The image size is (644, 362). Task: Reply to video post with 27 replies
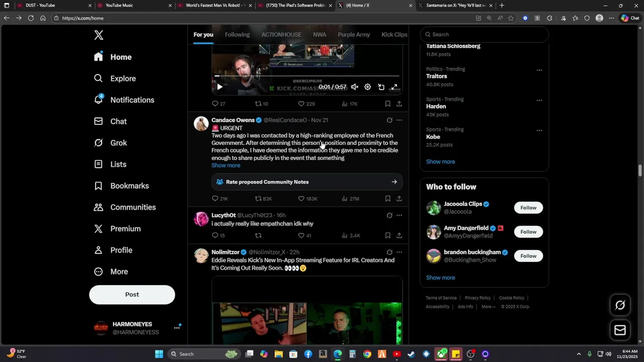coord(218,104)
